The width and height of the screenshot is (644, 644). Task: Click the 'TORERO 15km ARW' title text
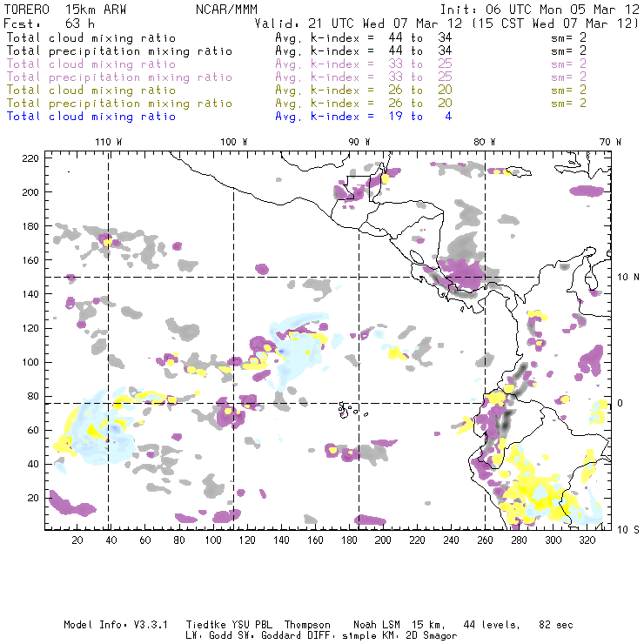[65, 10]
